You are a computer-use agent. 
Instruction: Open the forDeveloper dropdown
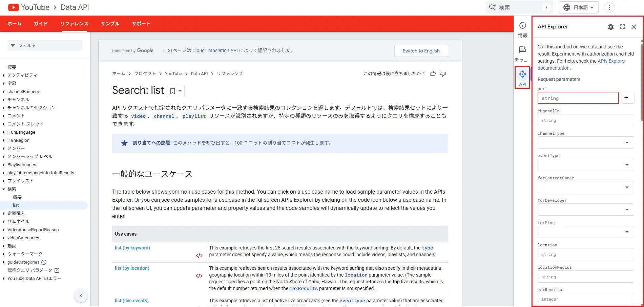pos(585,210)
